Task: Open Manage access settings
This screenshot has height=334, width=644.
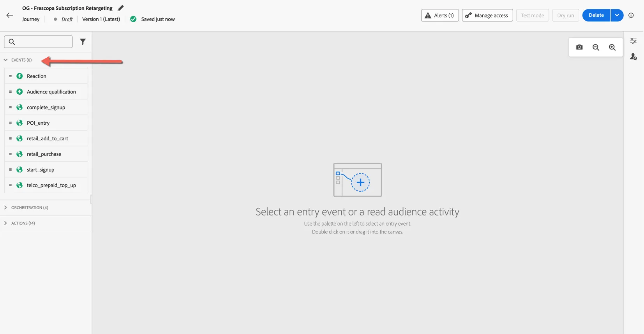Action: click(487, 15)
